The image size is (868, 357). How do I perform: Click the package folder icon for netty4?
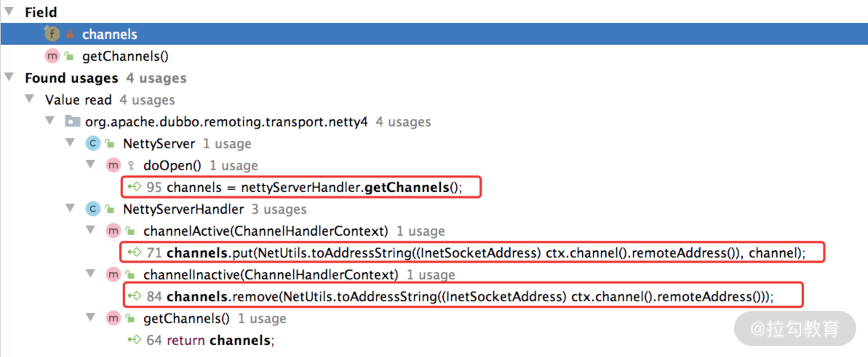[x=72, y=121]
